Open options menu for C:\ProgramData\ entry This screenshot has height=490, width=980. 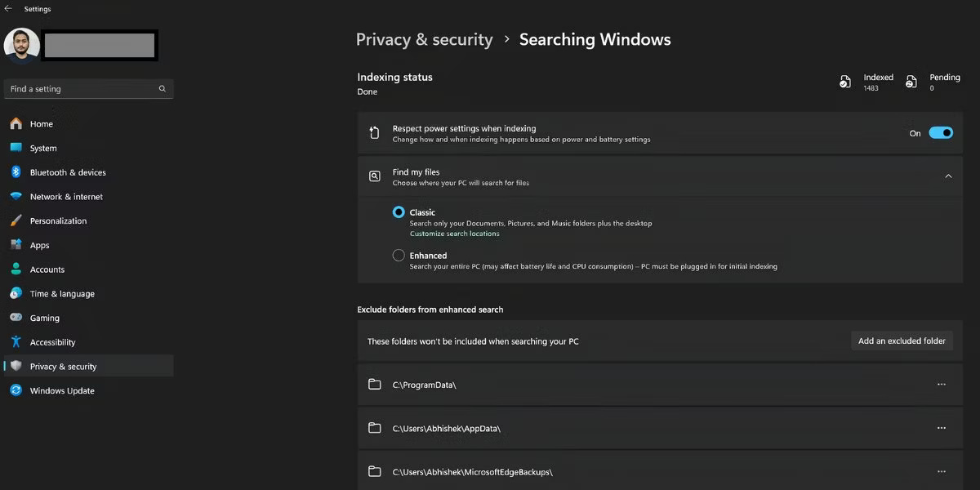[x=942, y=384]
